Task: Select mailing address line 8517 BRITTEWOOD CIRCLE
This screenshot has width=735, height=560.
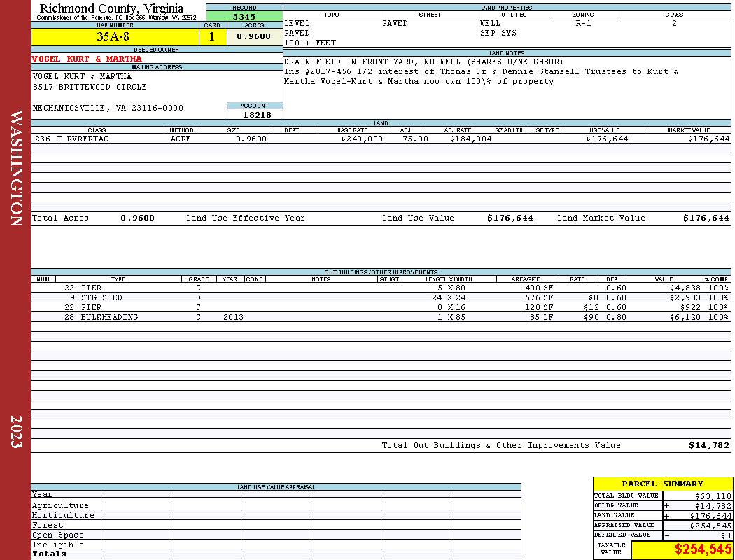Action: (90, 87)
